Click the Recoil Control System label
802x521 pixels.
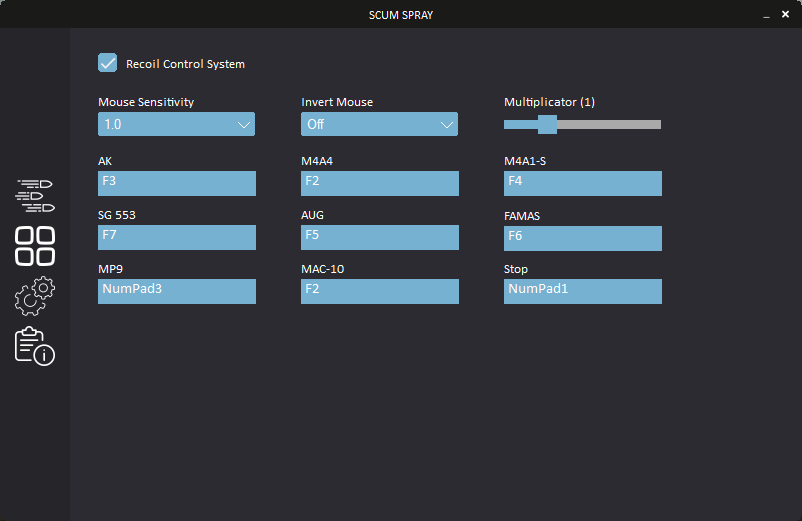tap(185, 64)
